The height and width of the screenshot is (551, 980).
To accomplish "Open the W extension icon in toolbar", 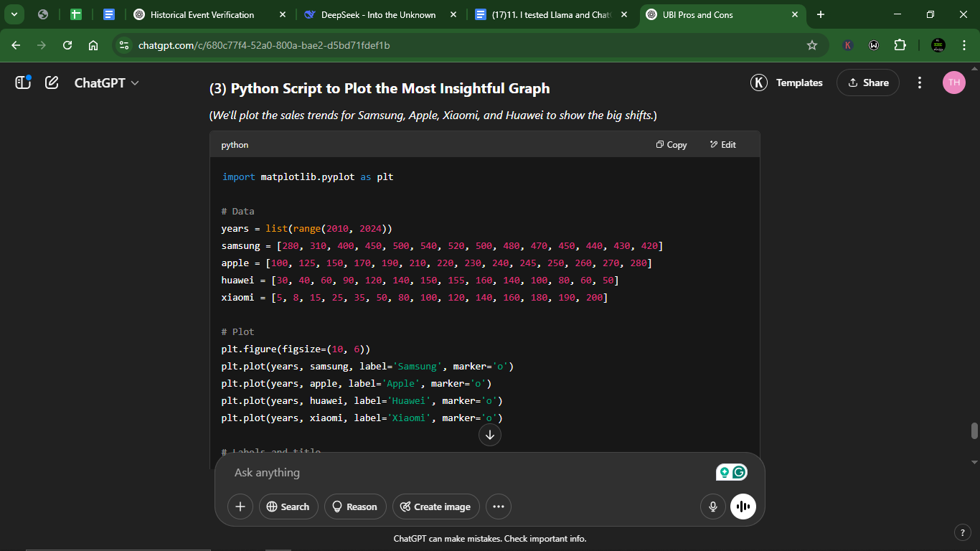I will (x=874, y=45).
